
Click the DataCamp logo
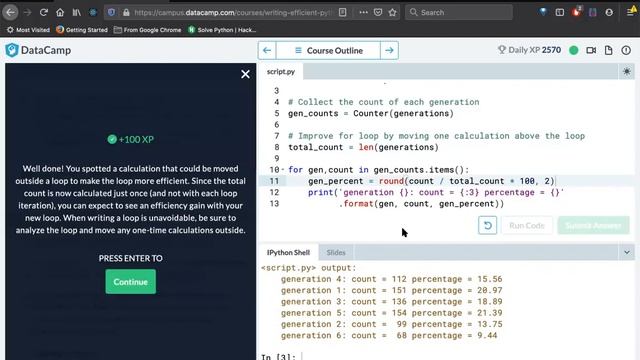point(38,50)
